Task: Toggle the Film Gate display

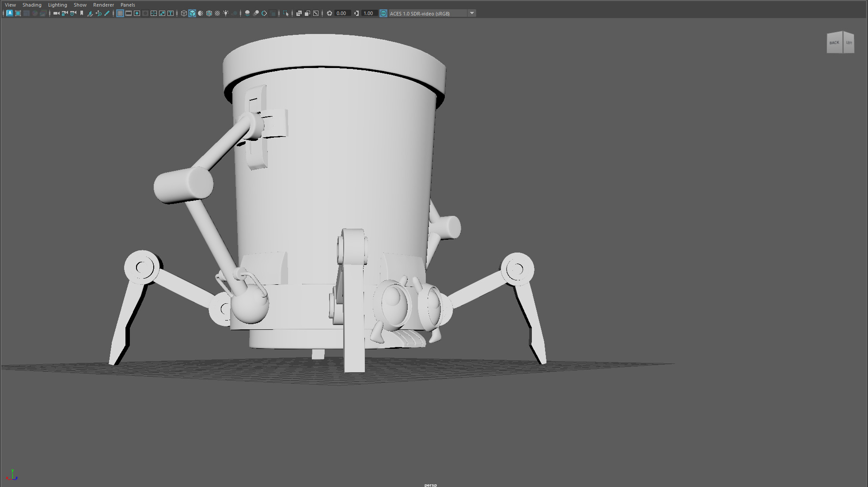Action: tap(129, 13)
